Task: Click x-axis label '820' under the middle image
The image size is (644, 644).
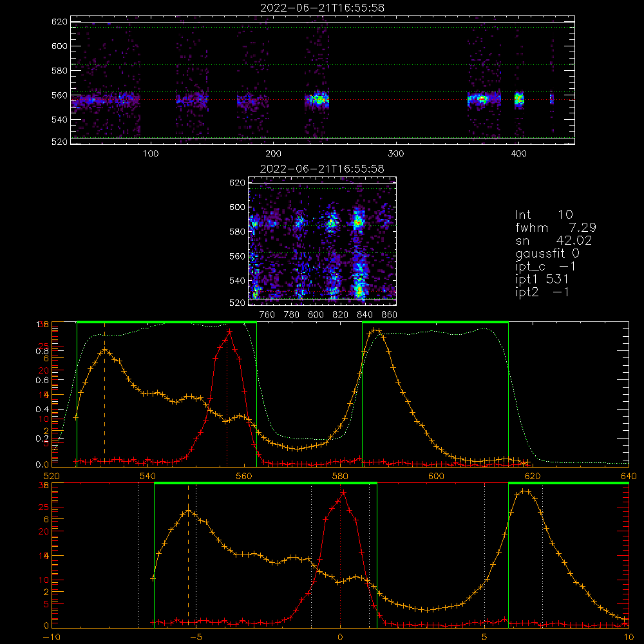Action: [x=341, y=315]
